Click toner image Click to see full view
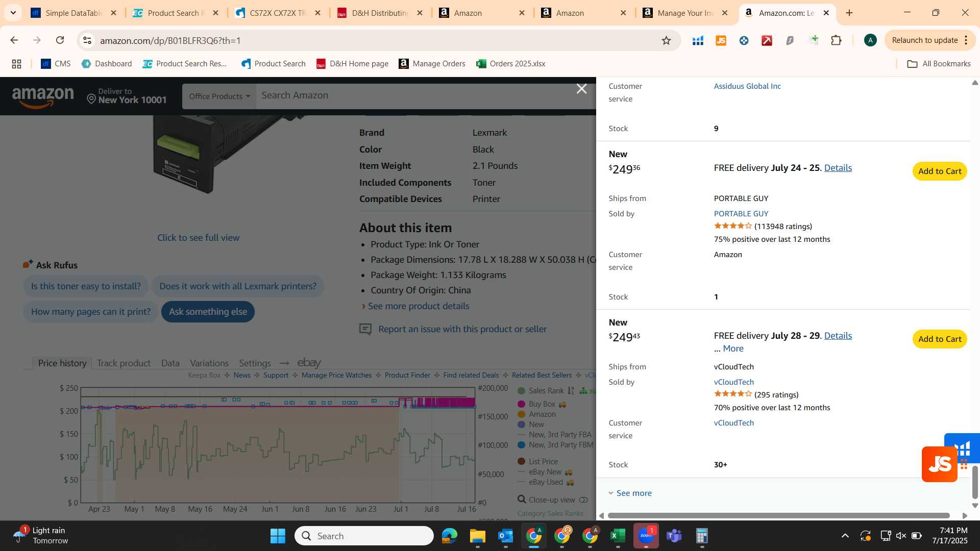This screenshot has width=980, height=551. click(x=198, y=238)
